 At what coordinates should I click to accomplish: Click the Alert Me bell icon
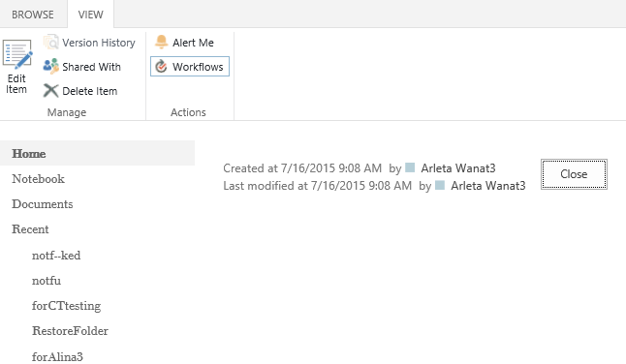point(161,42)
